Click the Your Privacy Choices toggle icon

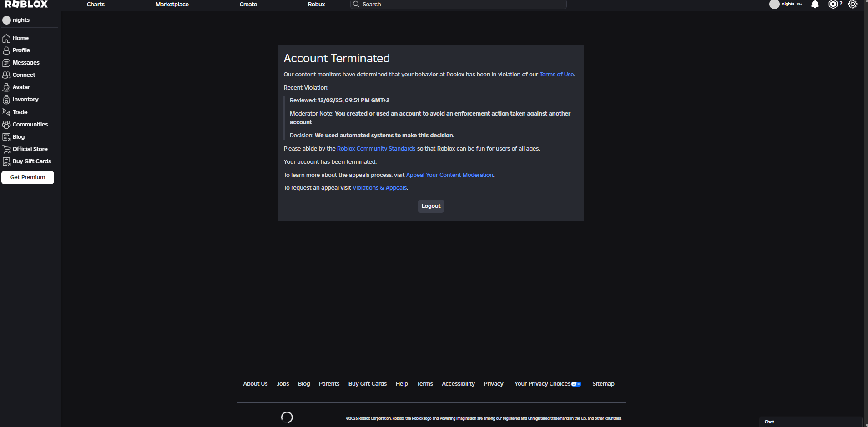point(576,384)
